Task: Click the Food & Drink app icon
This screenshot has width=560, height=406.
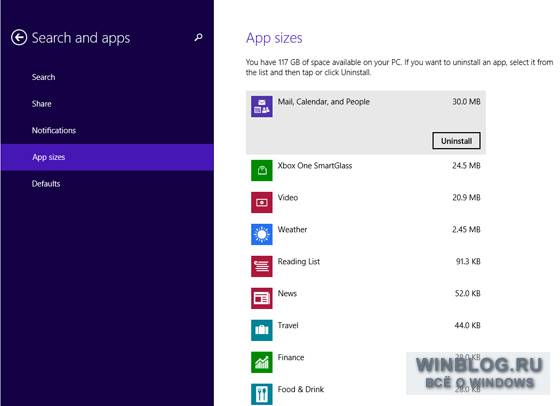Action: pos(261,394)
